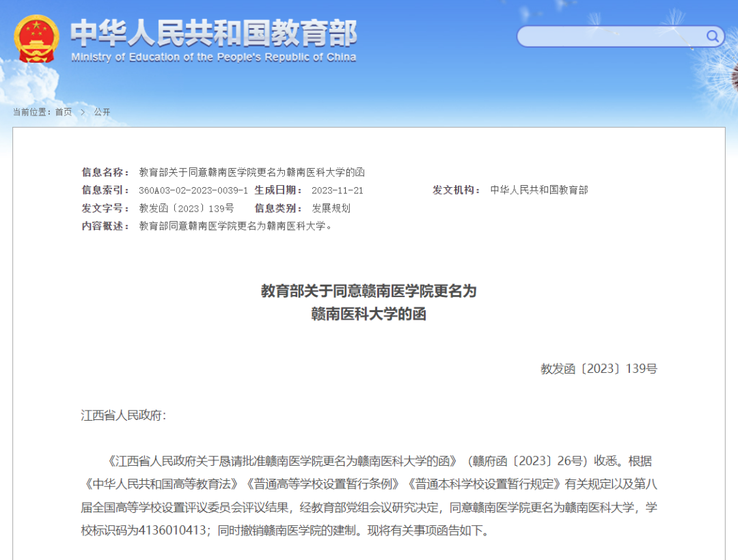Click the search magnifier icon
This screenshot has height=560, width=738.
pos(713,36)
